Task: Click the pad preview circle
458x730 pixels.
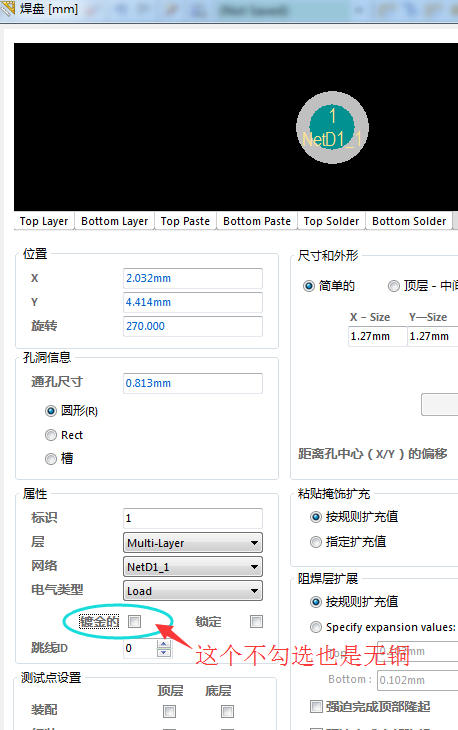Action: coord(332,127)
